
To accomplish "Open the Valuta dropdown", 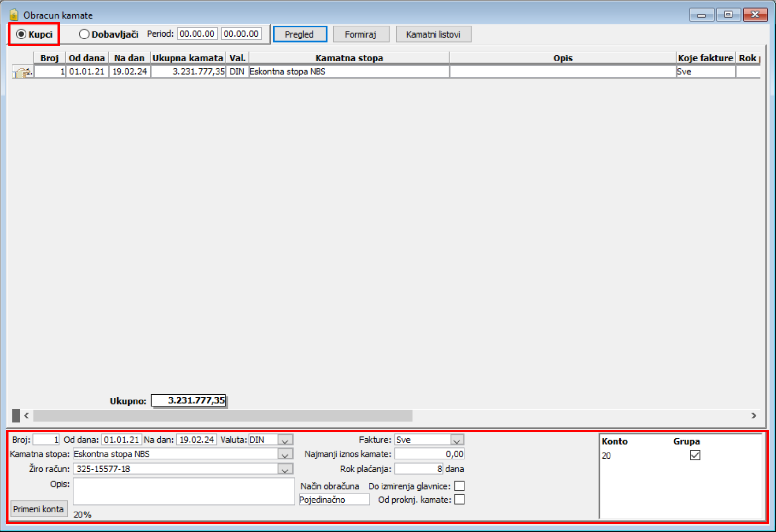I will click(285, 440).
